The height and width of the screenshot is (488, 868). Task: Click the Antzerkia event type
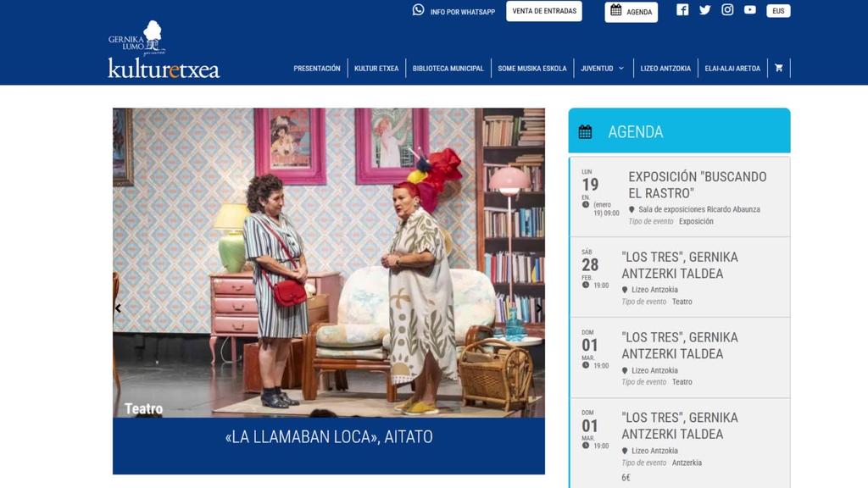(687, 463)
